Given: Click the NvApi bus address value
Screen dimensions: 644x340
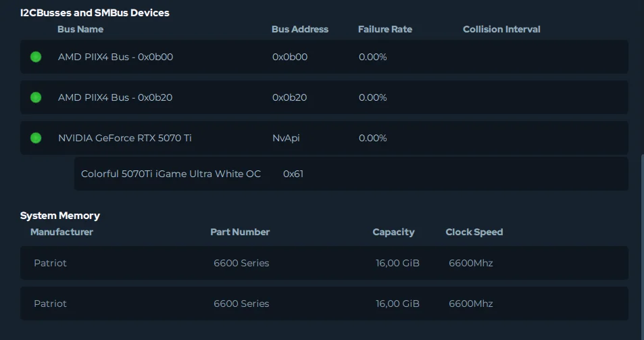Looking at the screenshot, I should [x=286, y=138].
